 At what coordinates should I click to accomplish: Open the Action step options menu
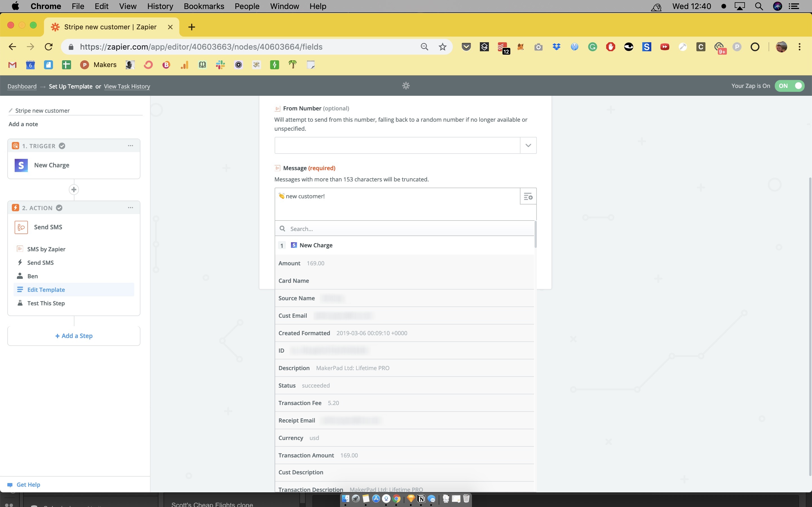click(x=131, y=208)
